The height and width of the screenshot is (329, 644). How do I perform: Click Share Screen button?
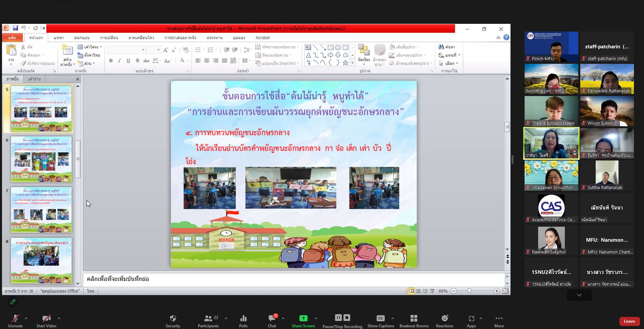tap(303, 321)
